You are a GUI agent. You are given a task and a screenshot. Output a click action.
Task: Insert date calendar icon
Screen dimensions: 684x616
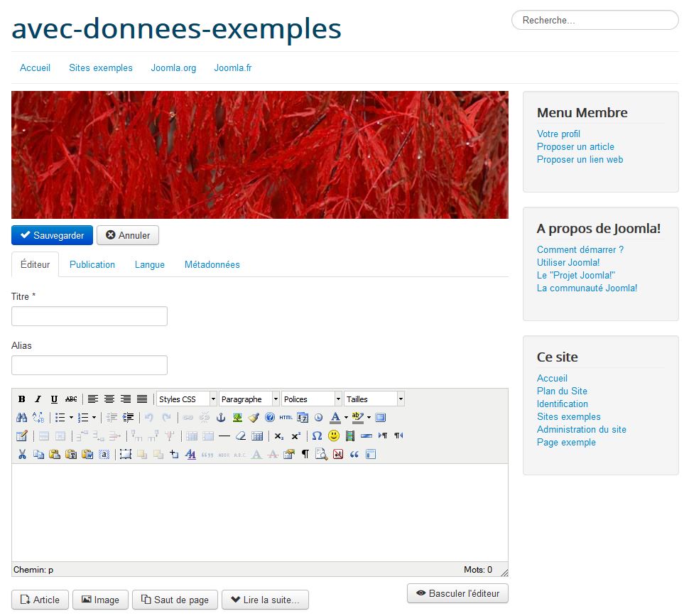pyautogui.click(x=303, y=418)
